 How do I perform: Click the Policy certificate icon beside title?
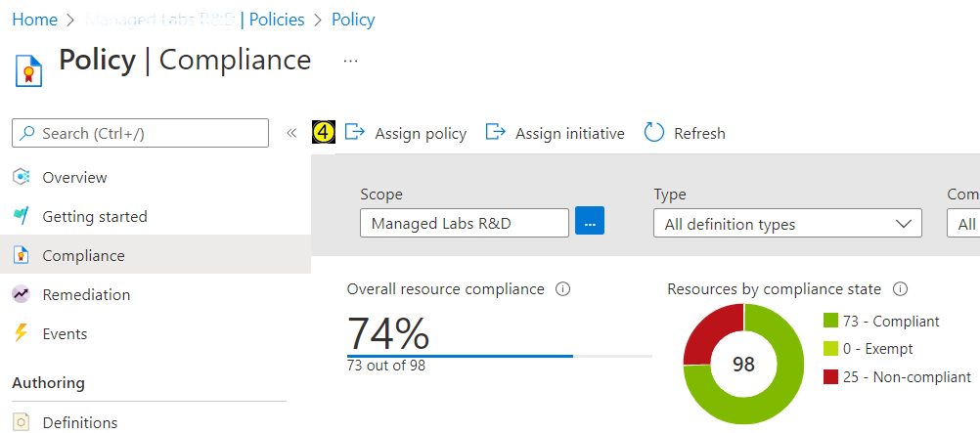coord(27,69)
